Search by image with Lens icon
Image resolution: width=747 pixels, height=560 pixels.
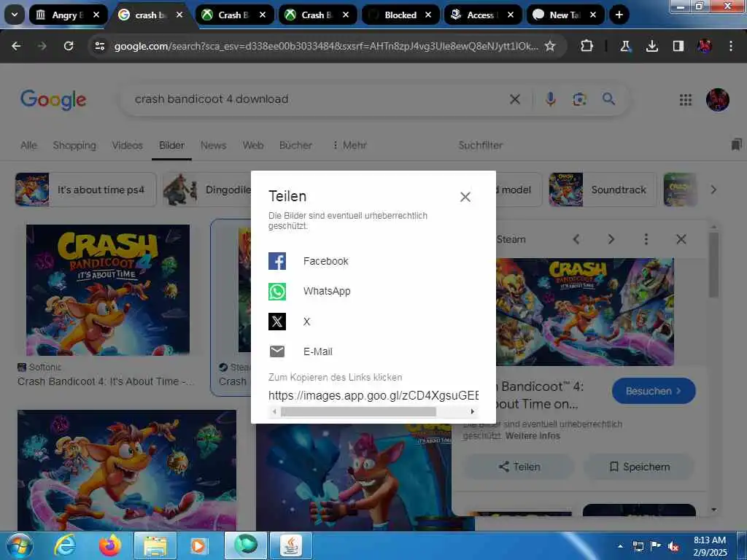579,99
